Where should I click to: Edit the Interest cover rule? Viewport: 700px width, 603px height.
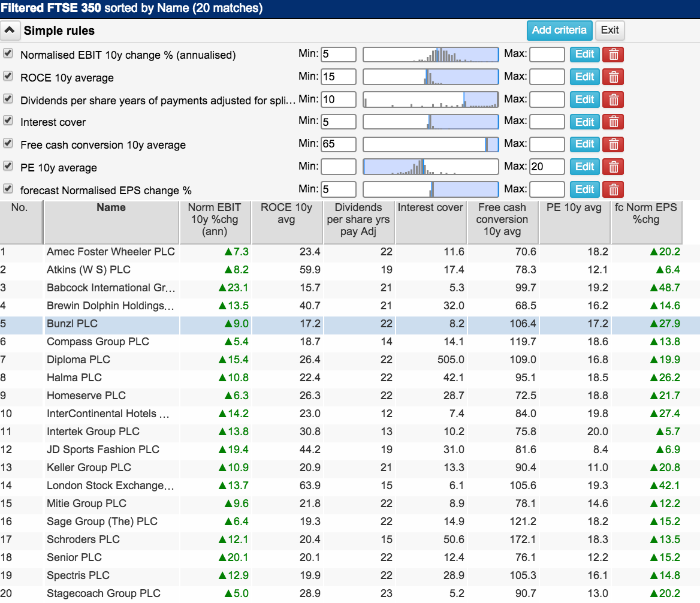click(584, 122)
